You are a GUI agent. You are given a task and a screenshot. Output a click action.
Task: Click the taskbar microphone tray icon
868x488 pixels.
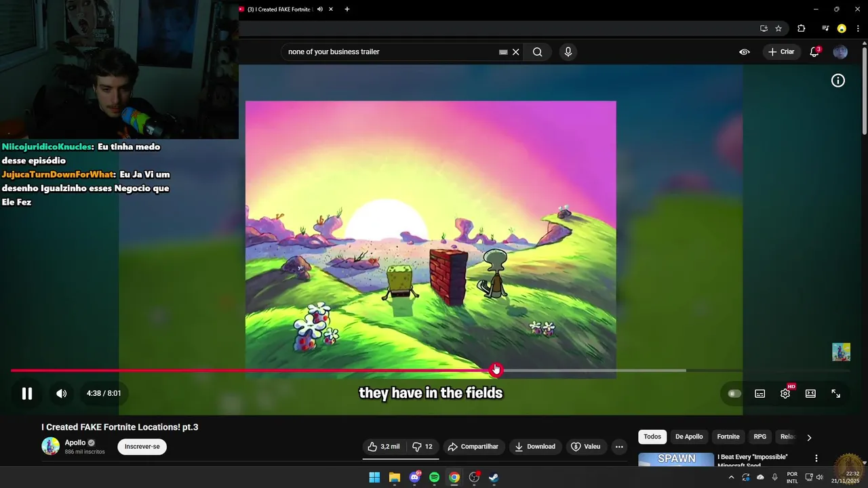pyautogui.click(x=775, y=477)
